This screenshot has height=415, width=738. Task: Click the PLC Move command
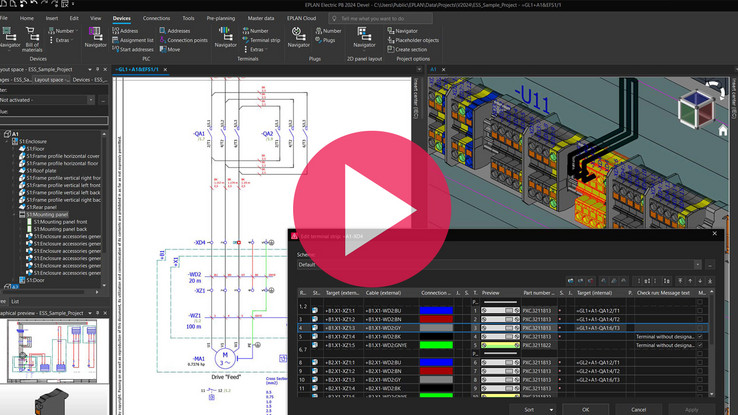[170, 49]
